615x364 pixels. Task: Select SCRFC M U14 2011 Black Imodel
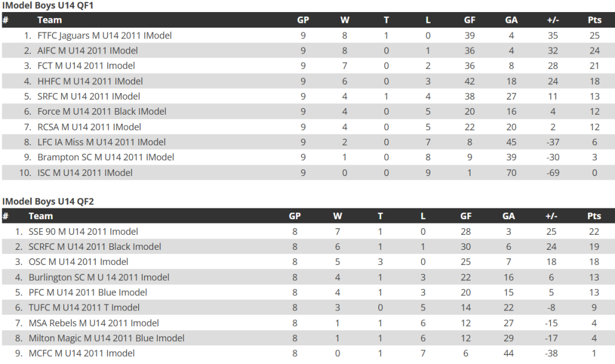coord(94,247)
